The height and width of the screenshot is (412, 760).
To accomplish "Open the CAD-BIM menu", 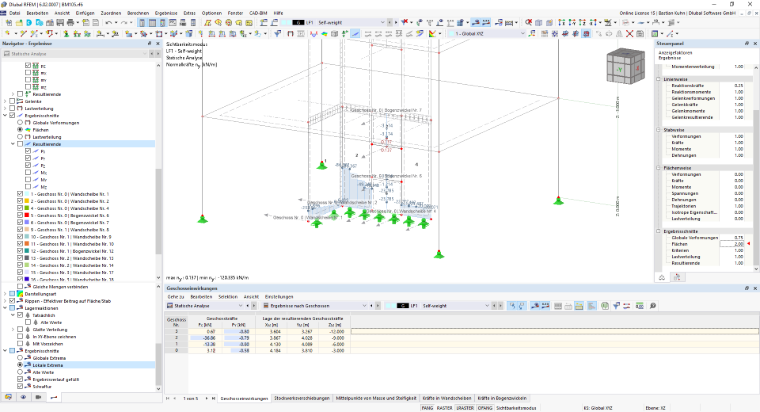I will pyautogui.click(x=258, y=13).
